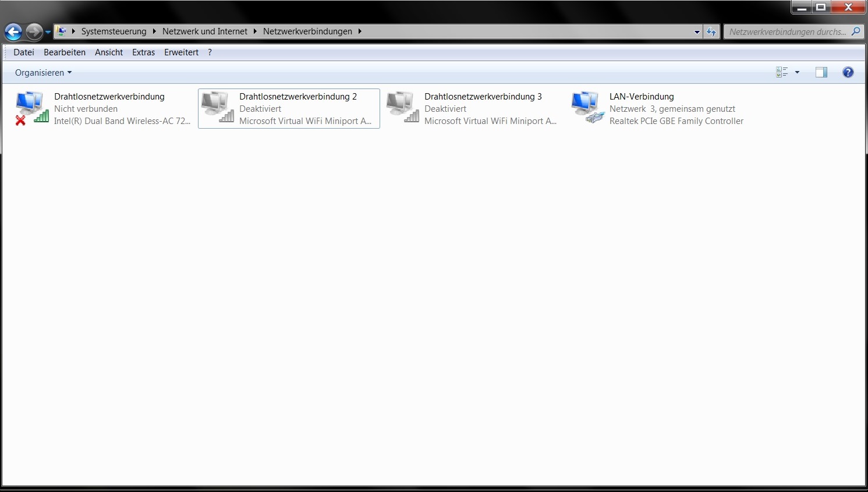Expand the arrow before Systemsteuerung breadcrumb

[73, 31]
